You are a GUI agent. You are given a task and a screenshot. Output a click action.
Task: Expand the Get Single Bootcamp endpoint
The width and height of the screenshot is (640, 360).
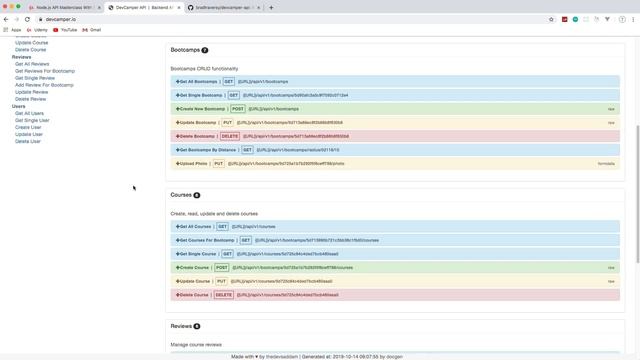pos(395,95)
